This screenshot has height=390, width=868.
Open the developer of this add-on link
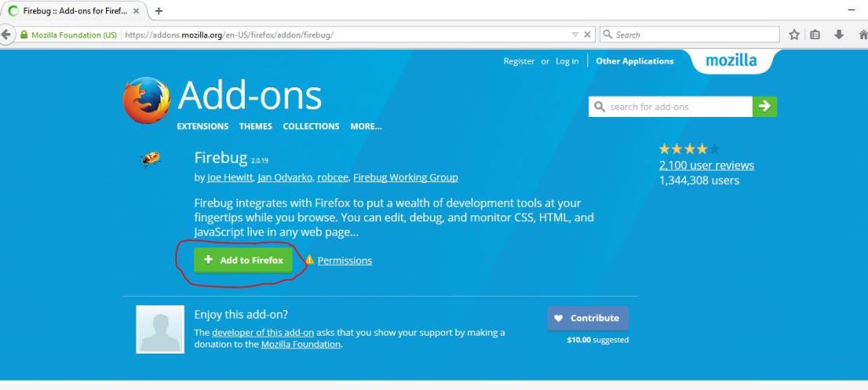263,333
